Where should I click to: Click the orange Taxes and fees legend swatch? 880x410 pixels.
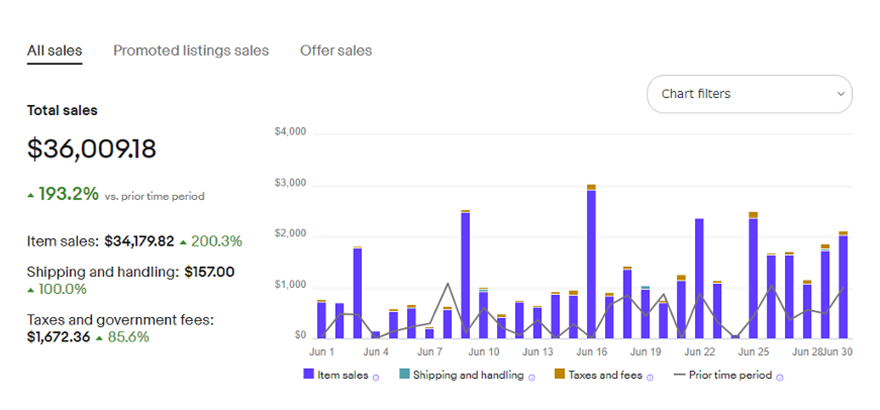pos(559,375)
